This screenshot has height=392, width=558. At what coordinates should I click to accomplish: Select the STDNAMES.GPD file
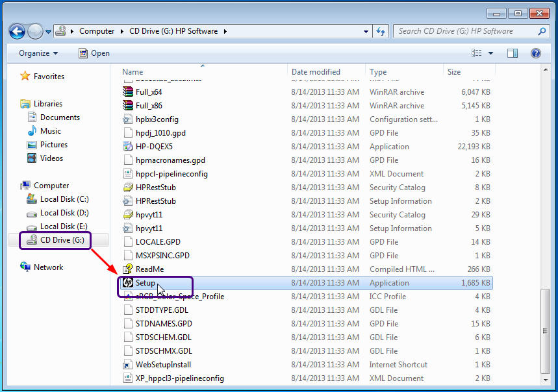pos(164,324)
